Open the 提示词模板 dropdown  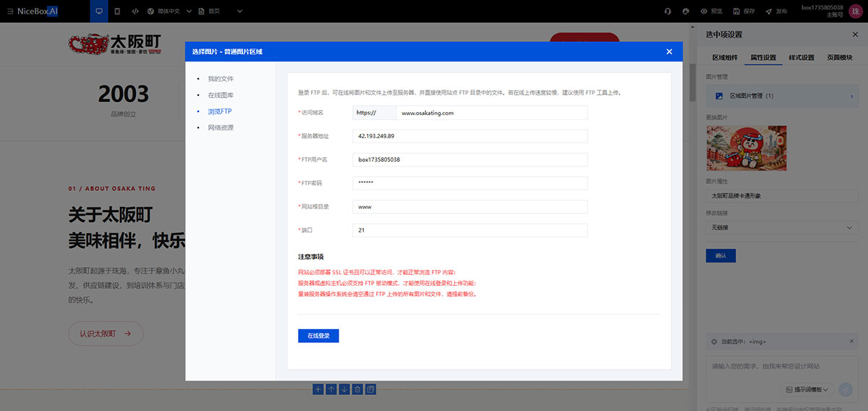click(x=807, y=389)
